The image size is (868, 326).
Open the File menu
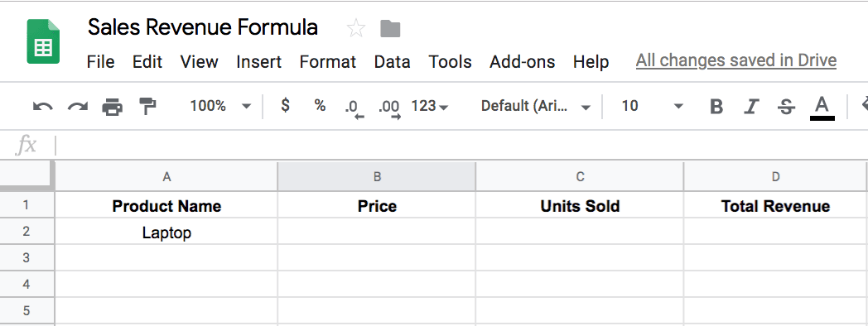[x=101, y=61]
